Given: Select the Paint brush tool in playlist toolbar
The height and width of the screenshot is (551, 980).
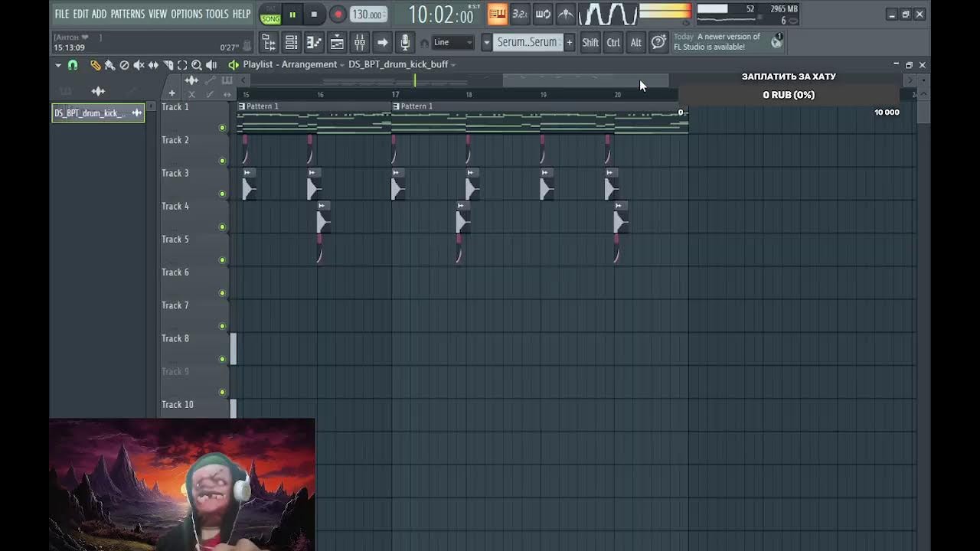Looking at the screenshot, I should pos(109,65).
